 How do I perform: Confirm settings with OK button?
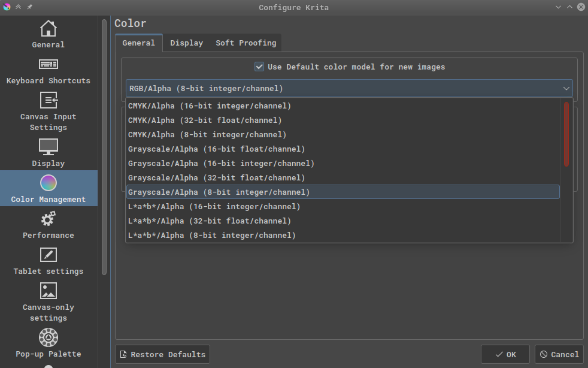click(505, 354)
